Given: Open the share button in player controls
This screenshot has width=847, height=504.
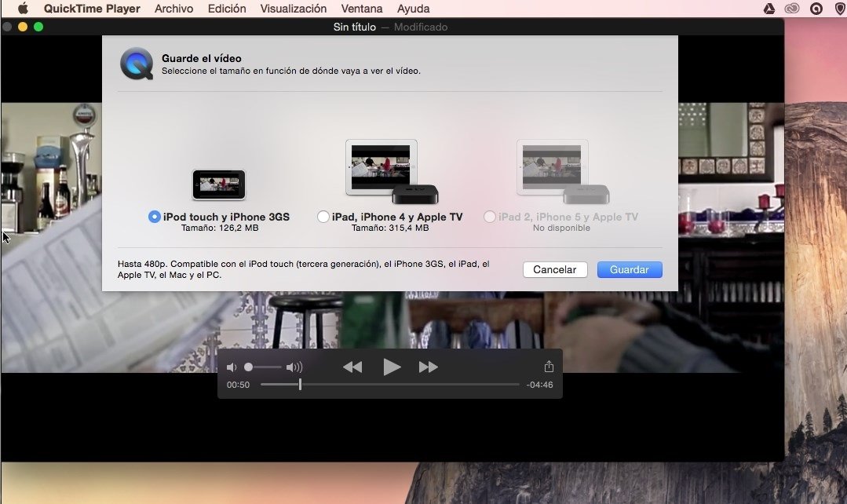Looking at the screenshot, I should click(x=549, y=367).
